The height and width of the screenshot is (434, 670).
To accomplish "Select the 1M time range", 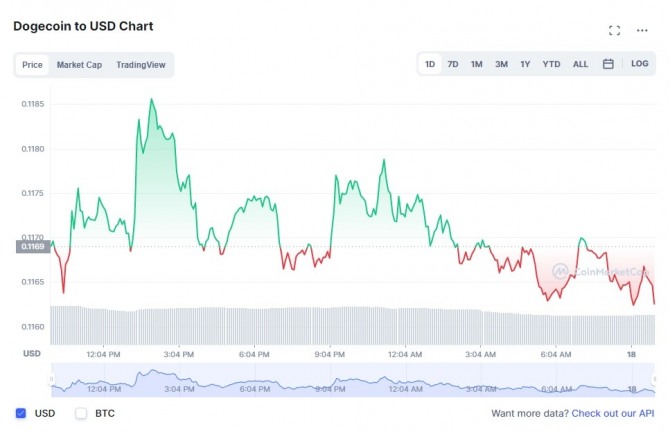I will [x=477, y=64].
